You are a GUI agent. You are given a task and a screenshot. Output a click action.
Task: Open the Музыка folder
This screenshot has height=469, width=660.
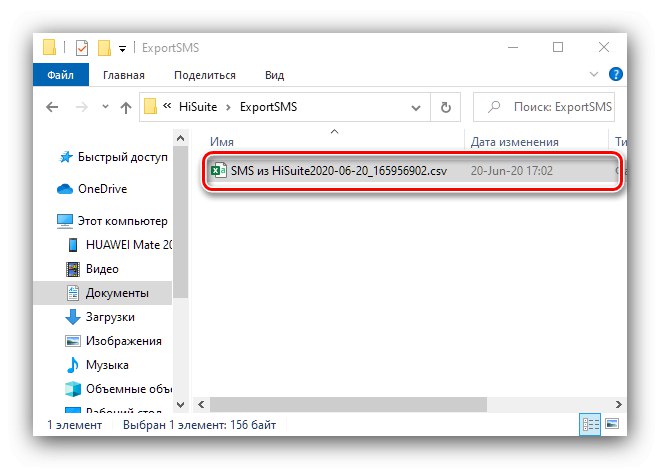click(x=107, y=365)
